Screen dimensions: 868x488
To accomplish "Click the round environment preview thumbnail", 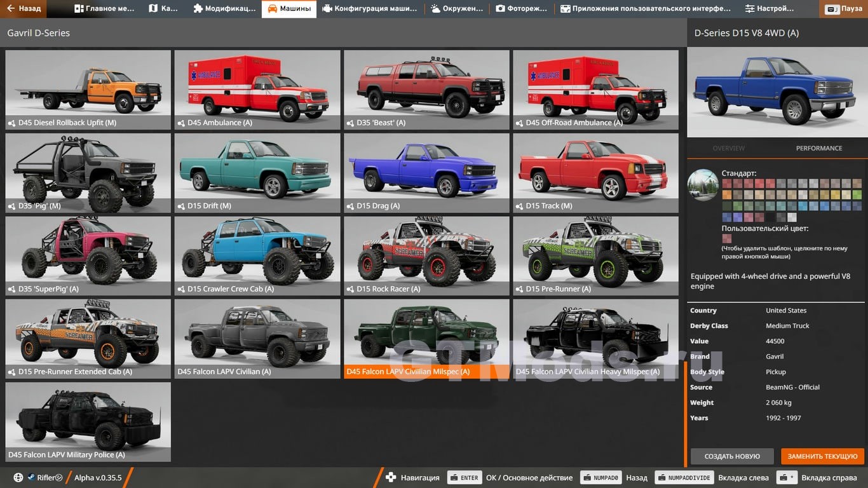I will point(703,185).
